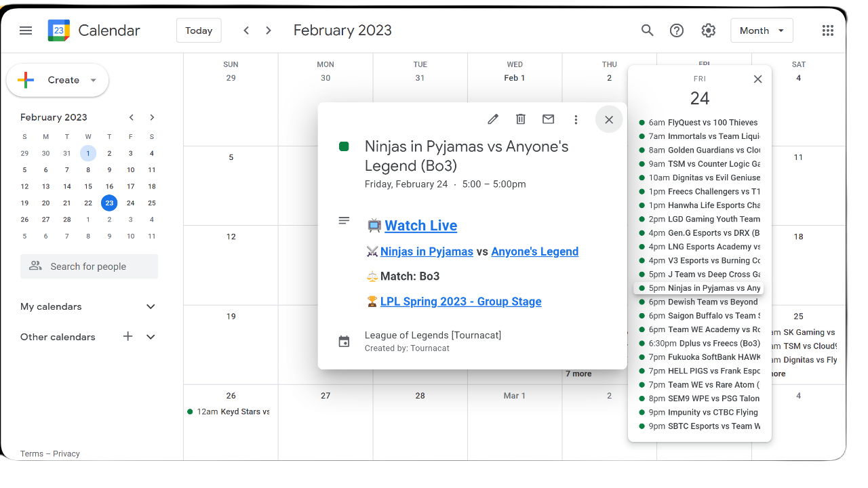This screenshot has width=868, height=488.
Task: Expand the Other calendars section
Action: coord(150,337)
